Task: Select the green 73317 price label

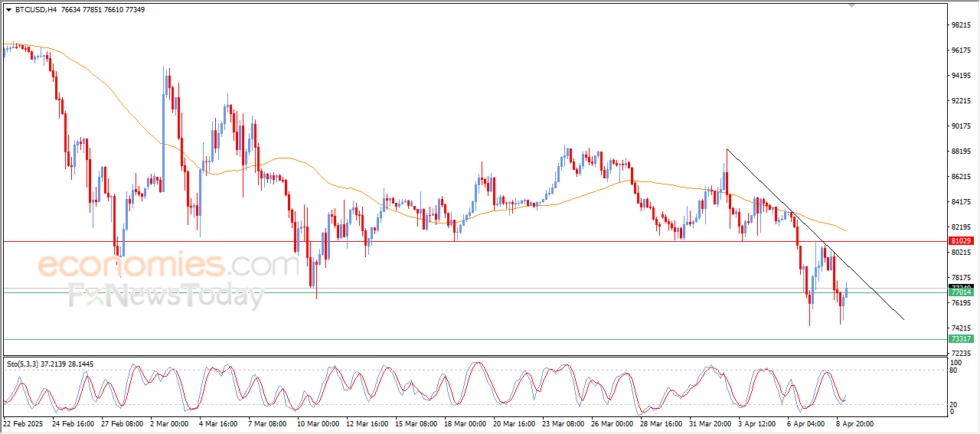Action: 961,339
